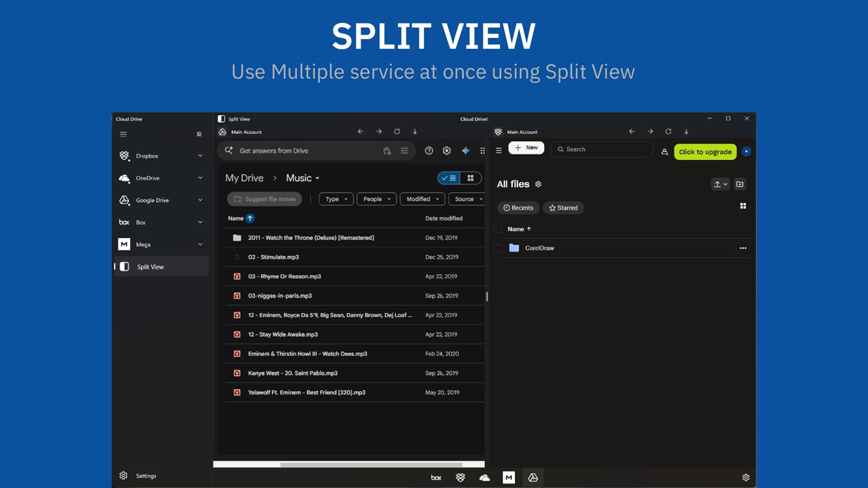Select 02 - Stimulate.mp3 file
Screen dimensions: 868x488
(355, 257)
